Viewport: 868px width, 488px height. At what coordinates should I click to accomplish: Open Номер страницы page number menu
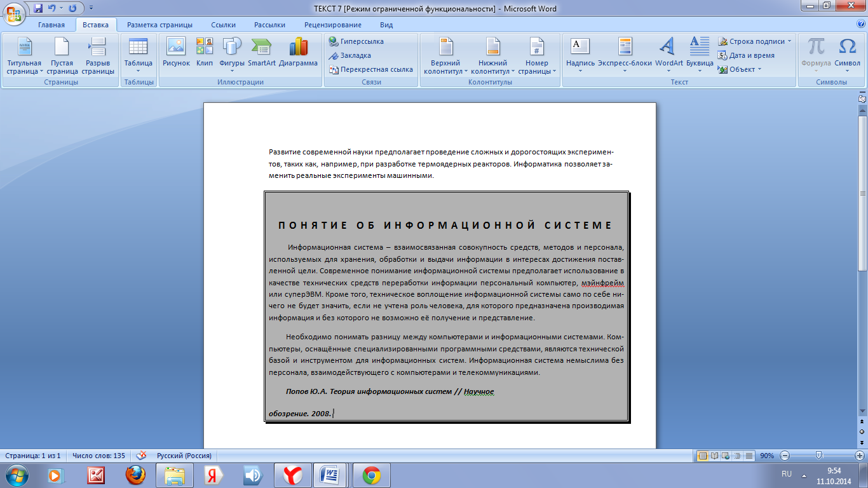pos(537,55)
